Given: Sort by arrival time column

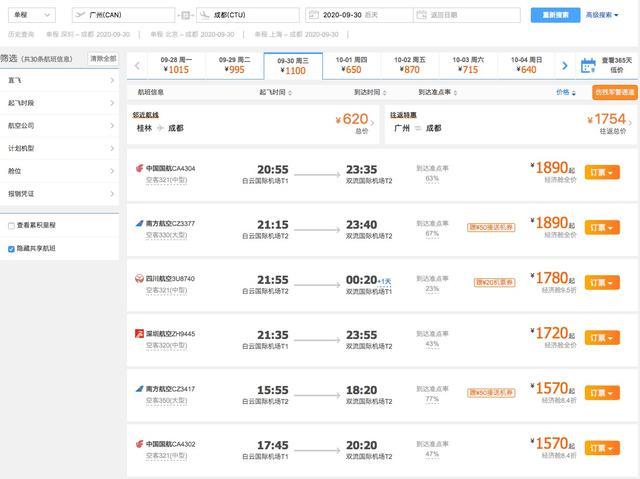Looking at the screenshot, I should (370, 92).
